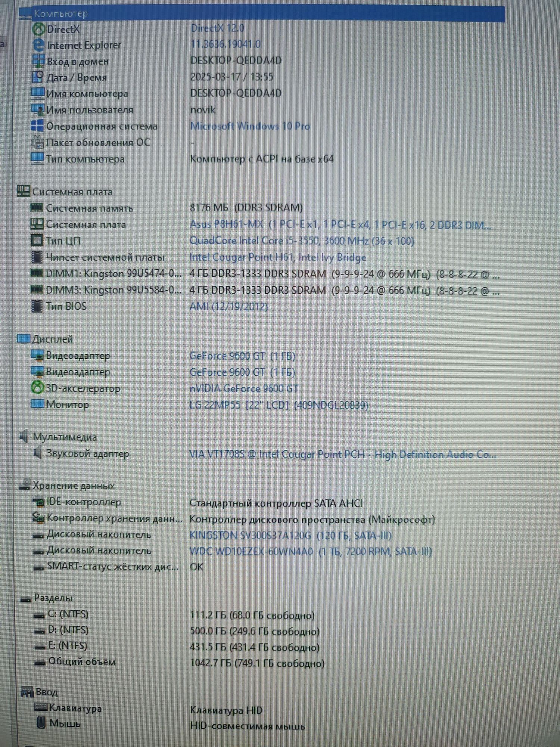The width and height of the screenshot is (560, 747).
Task: Select the Хранение данных section header
Action: point(74,486)
